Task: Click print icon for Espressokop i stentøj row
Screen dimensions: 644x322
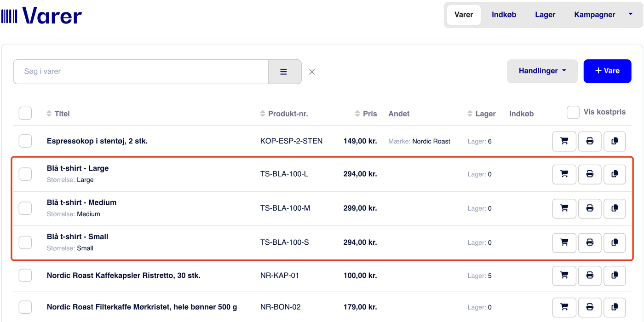Action: (x=590, y=141)
